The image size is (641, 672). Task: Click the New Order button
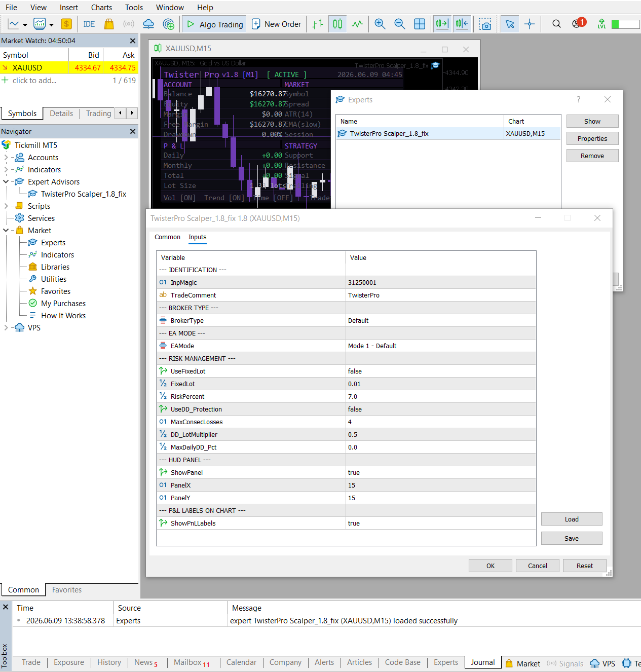pos(277,24)
